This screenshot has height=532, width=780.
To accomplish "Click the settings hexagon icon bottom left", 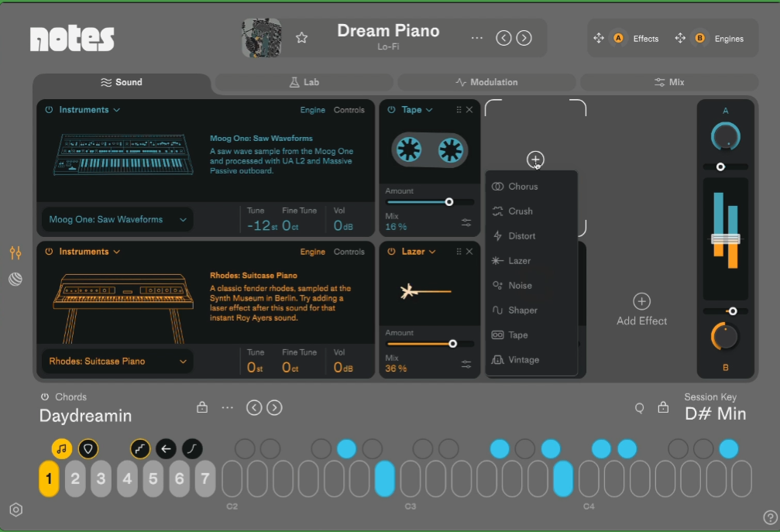I will pos(16,510).
